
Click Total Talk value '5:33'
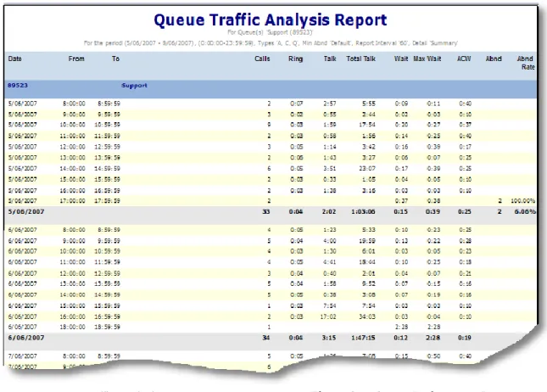pyautogui.click(x=369, y=230)
